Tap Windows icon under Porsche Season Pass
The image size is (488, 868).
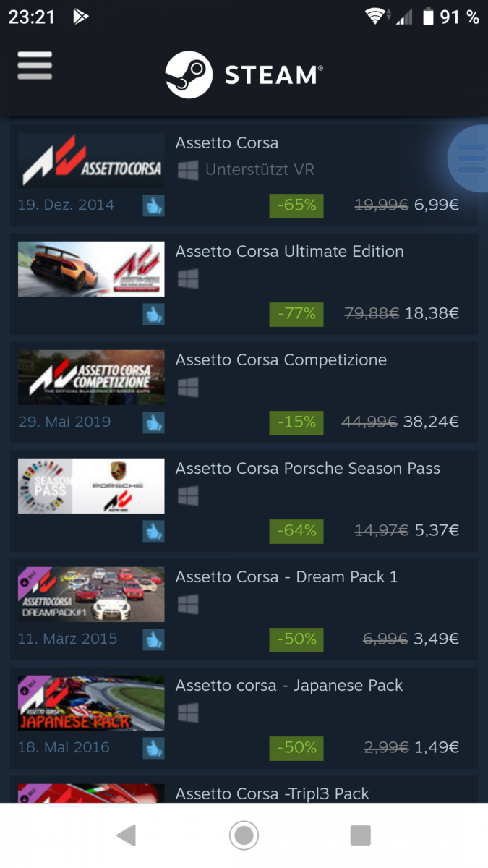(188, 495)
